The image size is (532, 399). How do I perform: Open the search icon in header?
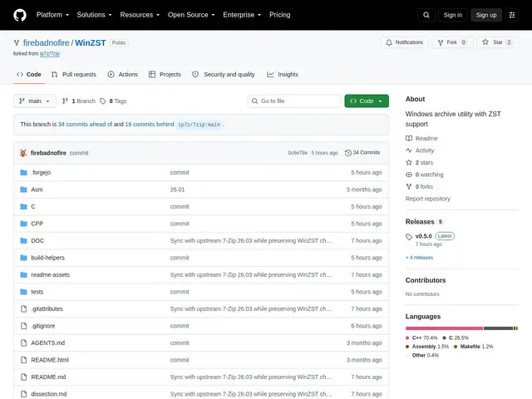426,15
